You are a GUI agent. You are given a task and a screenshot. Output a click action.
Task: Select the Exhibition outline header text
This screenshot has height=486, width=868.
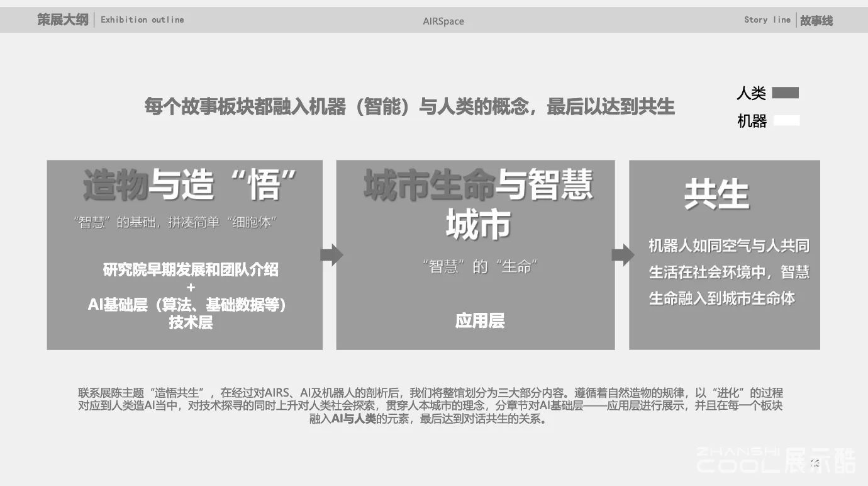click(142, 20)
